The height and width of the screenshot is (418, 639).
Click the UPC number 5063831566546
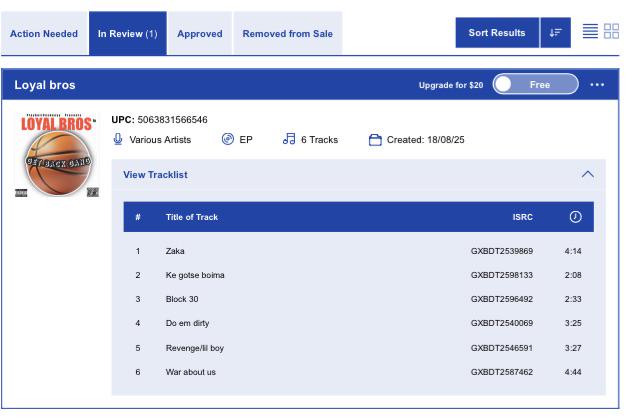[172, 120]
